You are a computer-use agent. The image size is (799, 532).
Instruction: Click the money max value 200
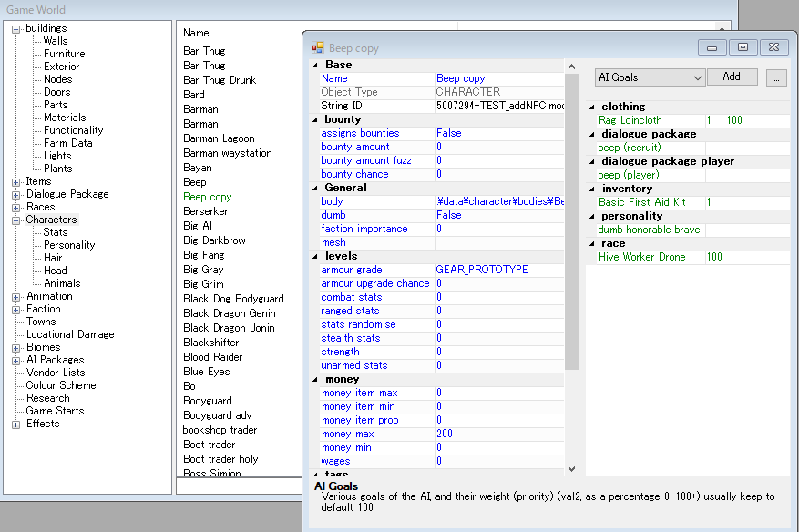tap(499, 434)
